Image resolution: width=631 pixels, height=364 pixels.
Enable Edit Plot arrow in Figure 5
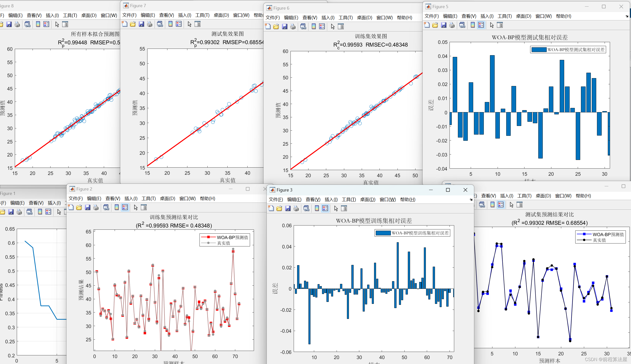pyautogui.click(x=492, y=25)
